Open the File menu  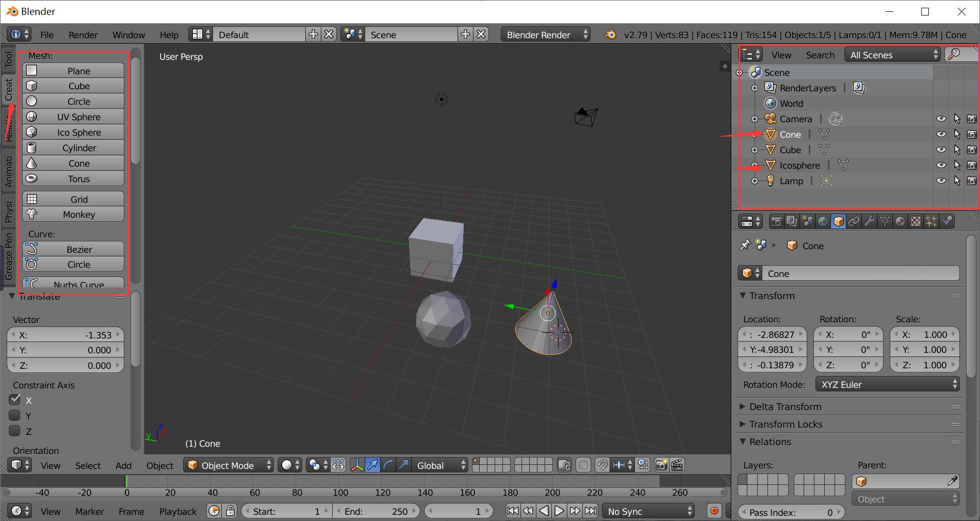point(47,35)
